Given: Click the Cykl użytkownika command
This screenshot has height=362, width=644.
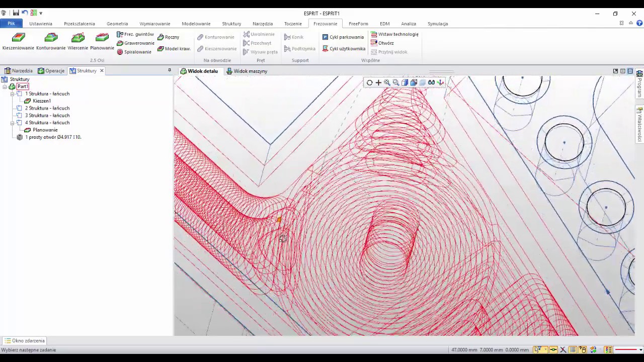Looking at the screenshot, I should (344, 49).
